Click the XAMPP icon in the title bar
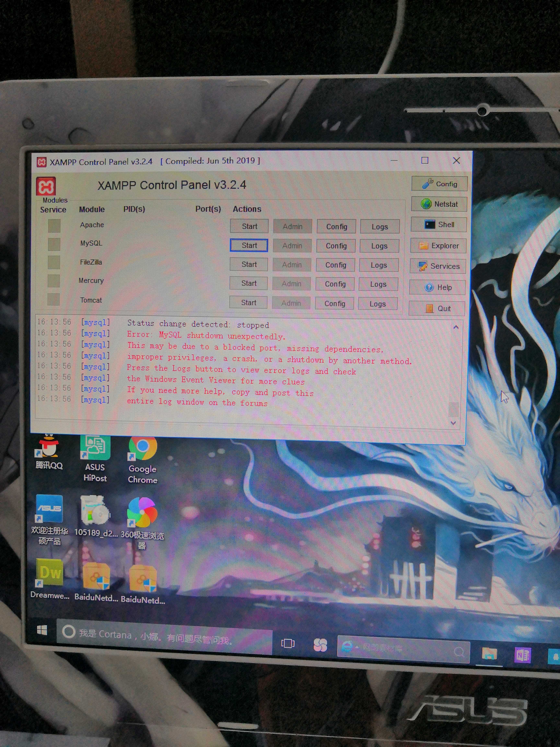The width and height of the screenshot is (560, 747). click(x=41, y=162)
